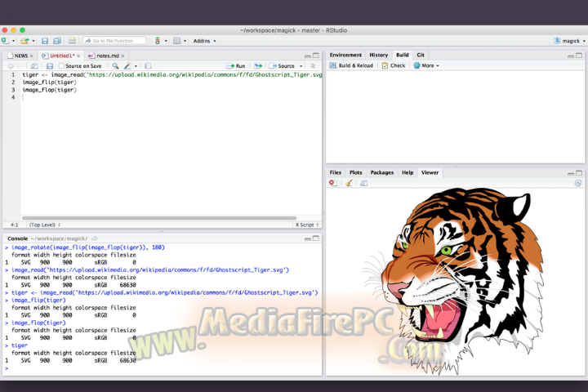Switch to the NEWS editor tab
Image resolution: width=588 pixels, height=392 pixels.
[21, 56]
